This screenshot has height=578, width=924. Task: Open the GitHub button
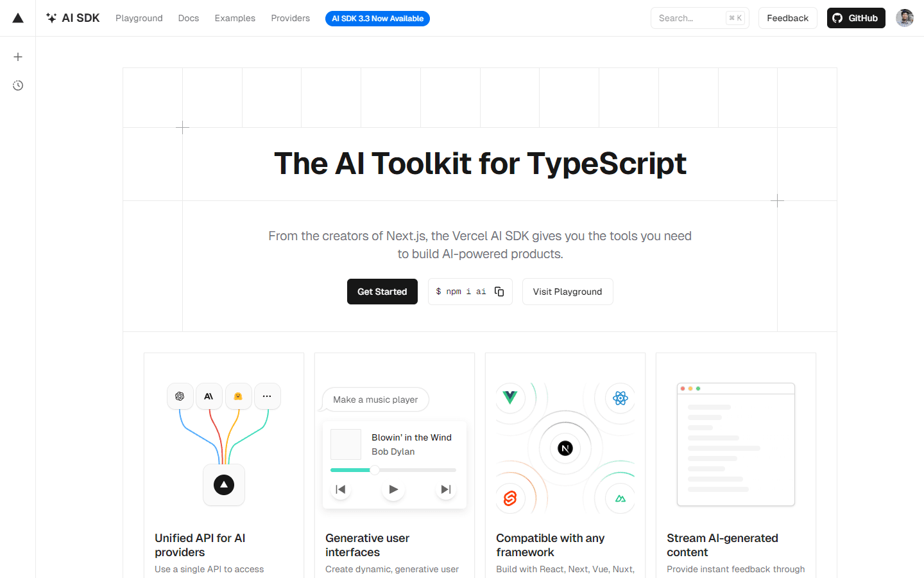pos(856,18)
